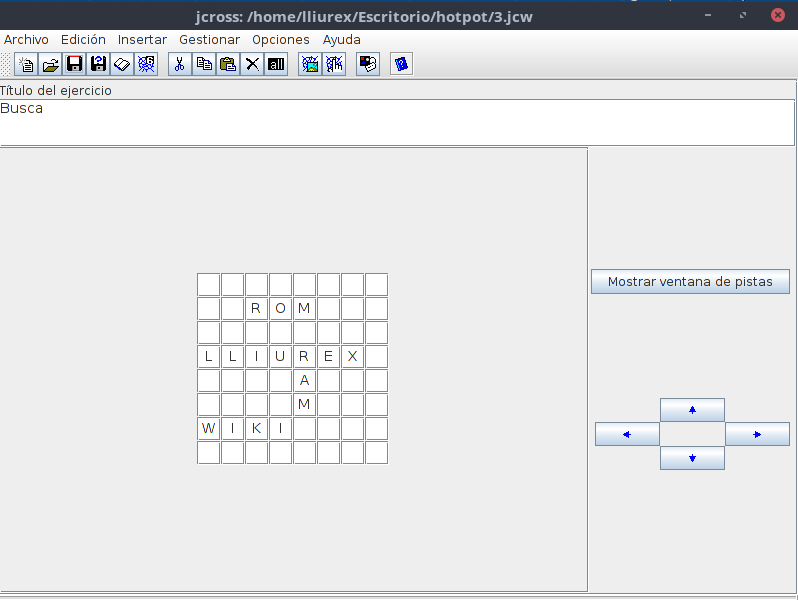Image resolution: width=798 pixels, height=600 pixels.
Task: Click the copy icon in toolbar
Action: 204,64
